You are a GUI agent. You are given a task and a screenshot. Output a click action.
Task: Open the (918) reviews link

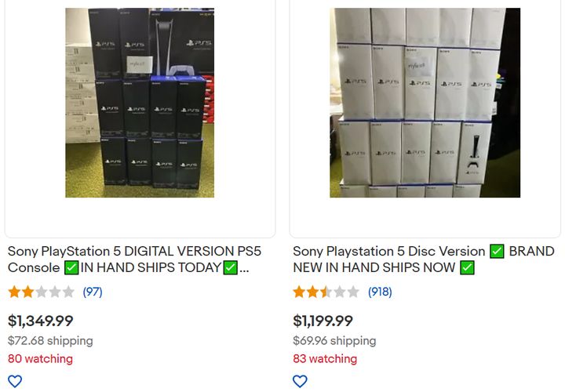coord(380,292)
